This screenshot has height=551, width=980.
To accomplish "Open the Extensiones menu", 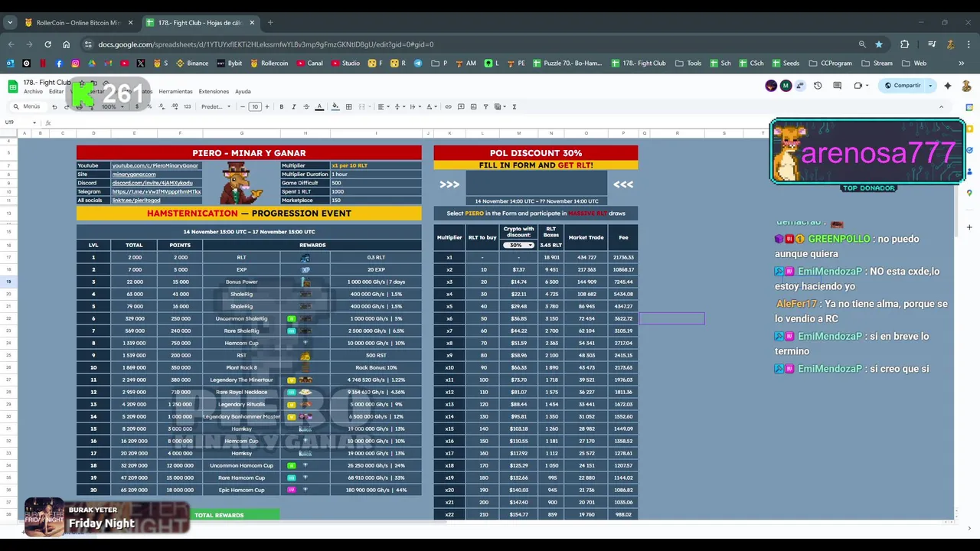I will [214, 92].
